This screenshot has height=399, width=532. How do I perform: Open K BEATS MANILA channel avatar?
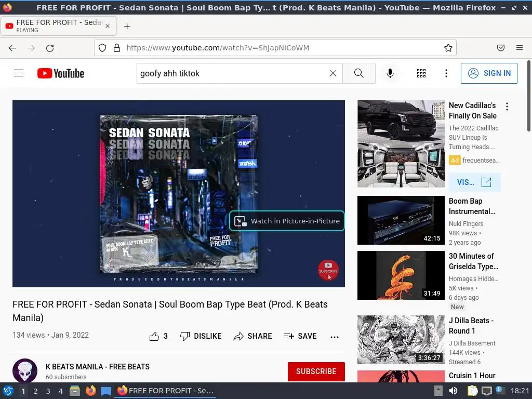(x=25, y=370)
